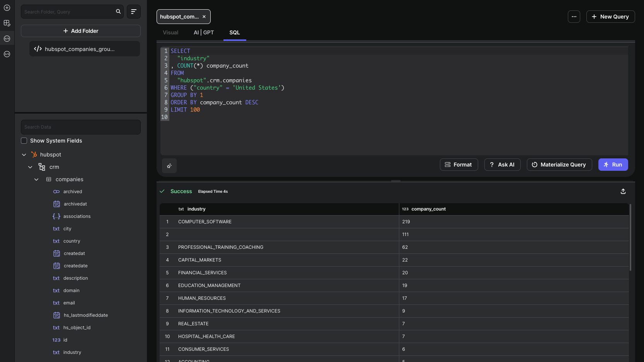Screen dimensions: 644x362
Task: Run the SQL query
Action: click(x=613, y=165)
